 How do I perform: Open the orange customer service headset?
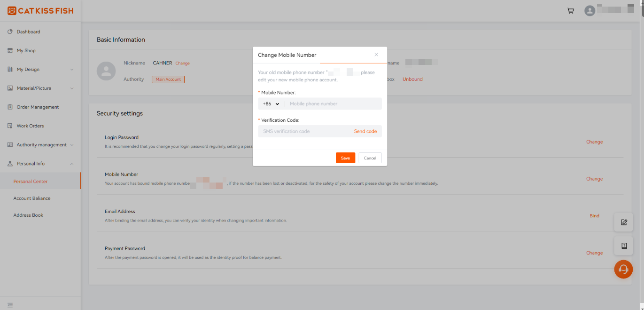tap(623, 269)
